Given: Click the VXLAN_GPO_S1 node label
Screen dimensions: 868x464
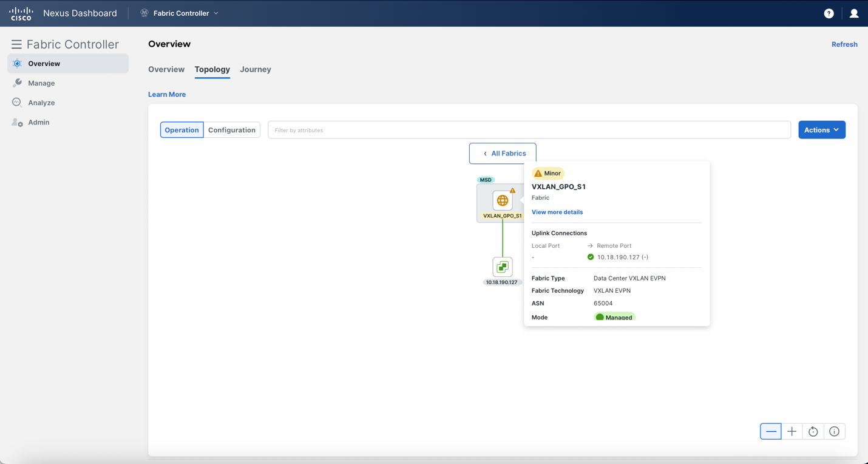Looking at the screenshot, I should [x=502, y=216].
